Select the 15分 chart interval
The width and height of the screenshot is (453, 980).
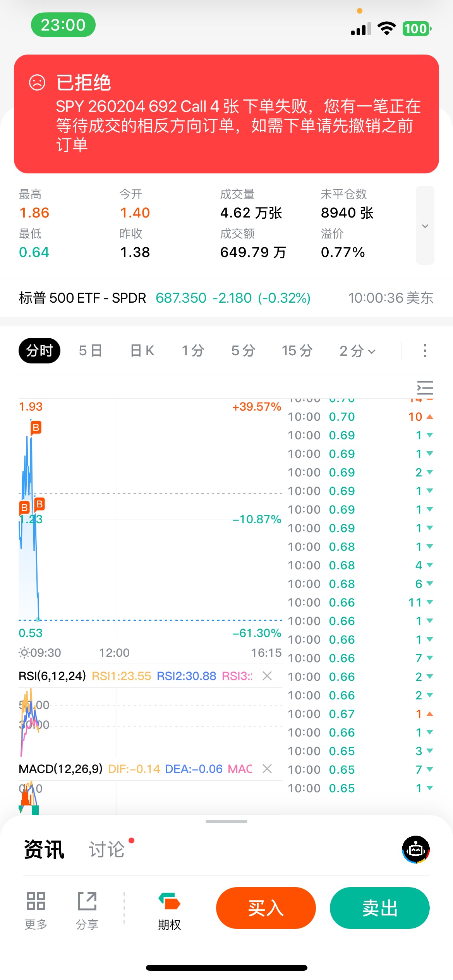(297, 351)
